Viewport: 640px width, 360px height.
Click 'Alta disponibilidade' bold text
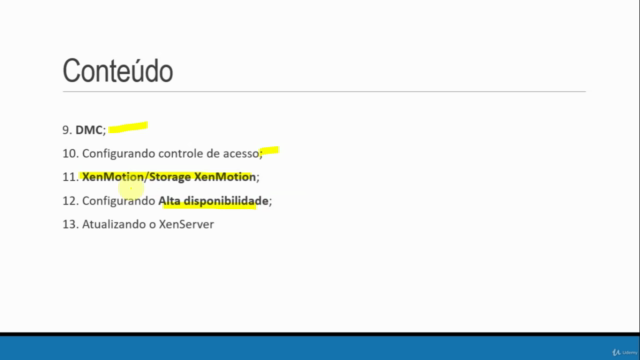click(213, 201)
